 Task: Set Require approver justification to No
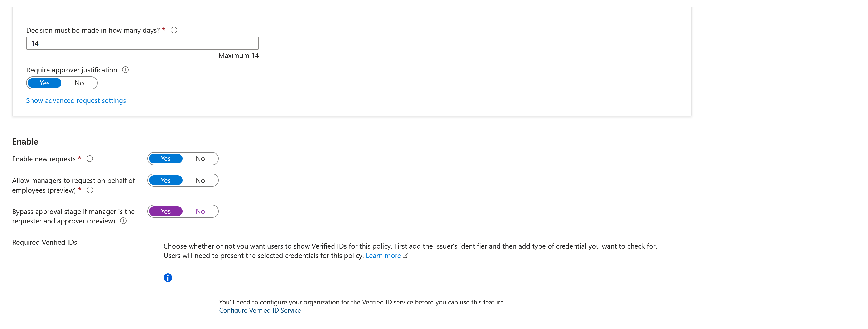(79, 83)
